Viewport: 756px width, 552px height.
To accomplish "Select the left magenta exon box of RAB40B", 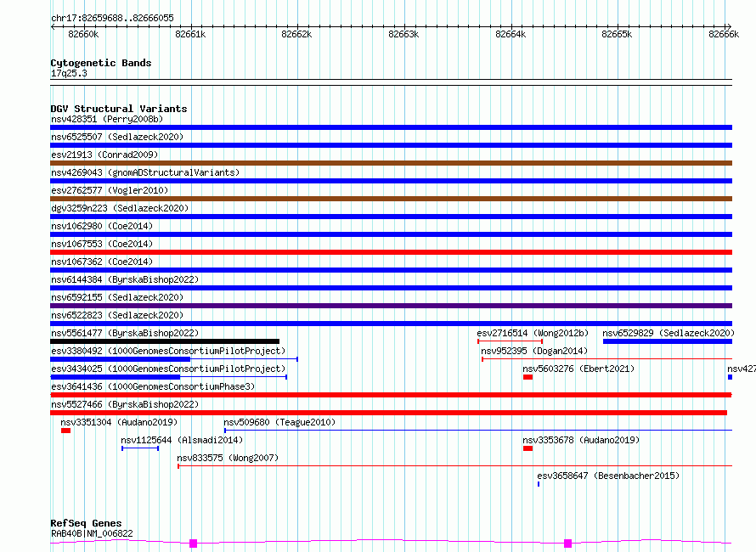I will click(x=193, y=543).
